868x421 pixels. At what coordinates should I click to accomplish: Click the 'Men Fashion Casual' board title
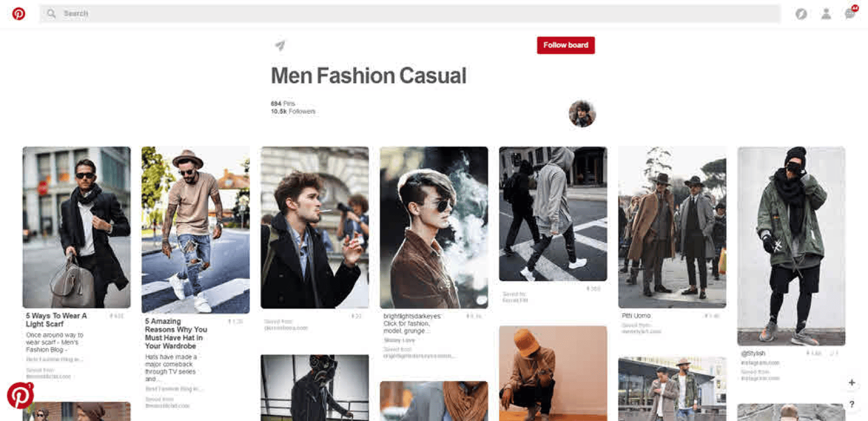point(369,76)
